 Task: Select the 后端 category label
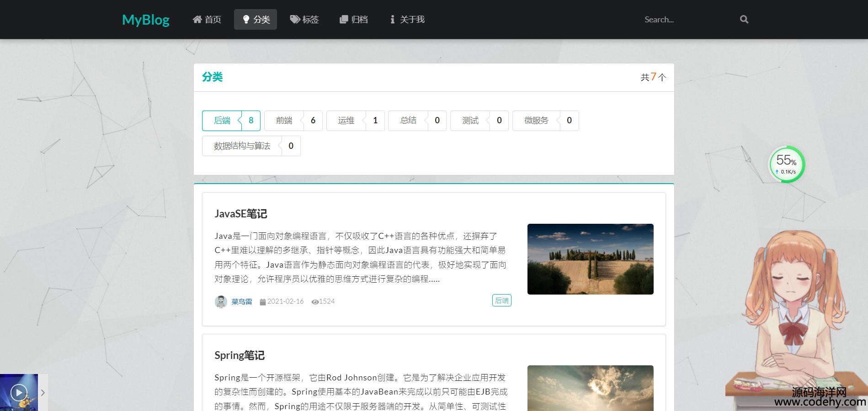point(222,121)
